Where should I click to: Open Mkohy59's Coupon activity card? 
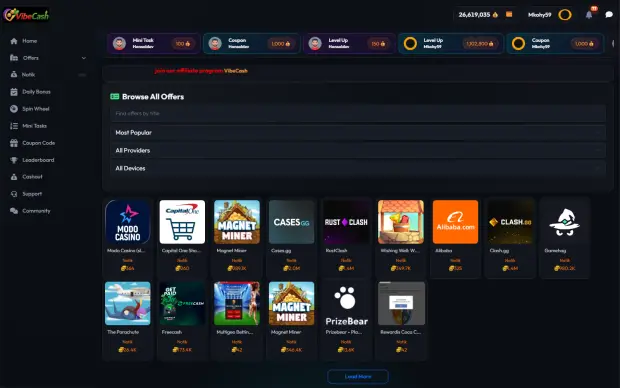click(x=555, y=44)
